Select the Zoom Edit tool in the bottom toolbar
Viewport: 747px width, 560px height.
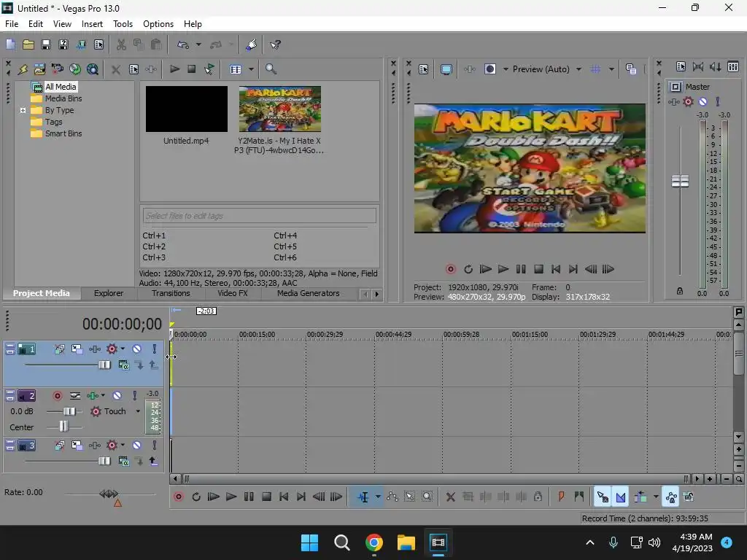(x=427, y=497)
